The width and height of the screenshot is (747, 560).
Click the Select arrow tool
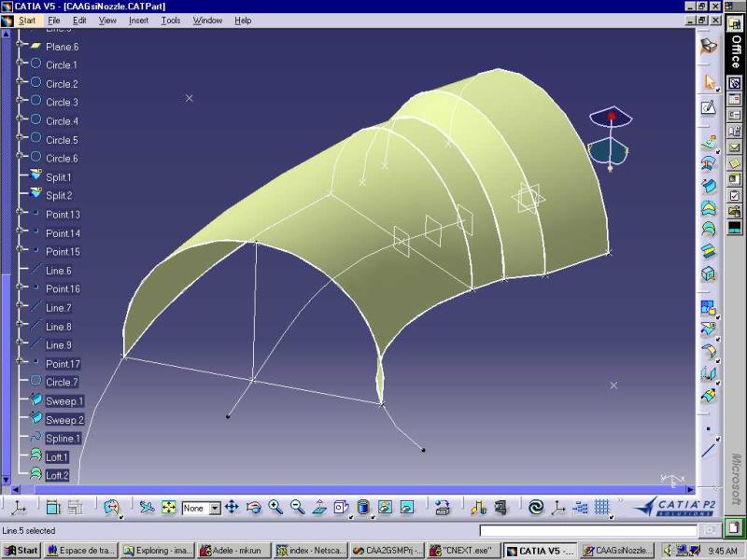click(709, 82)
